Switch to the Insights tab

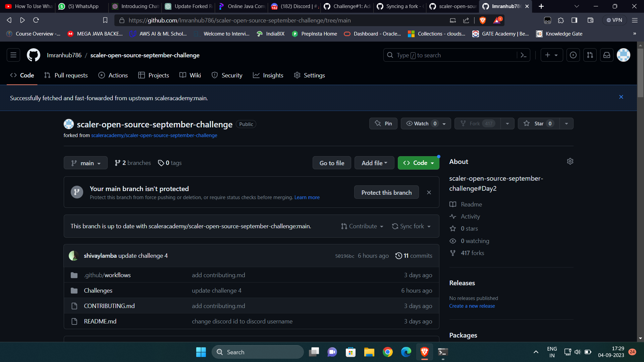coord(268,75)
